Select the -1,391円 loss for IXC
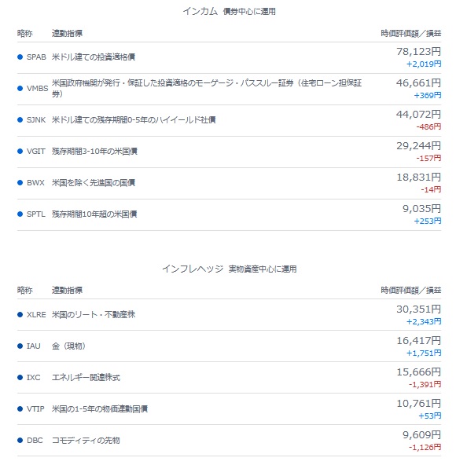The image size is (456, 476). (425, 384)
